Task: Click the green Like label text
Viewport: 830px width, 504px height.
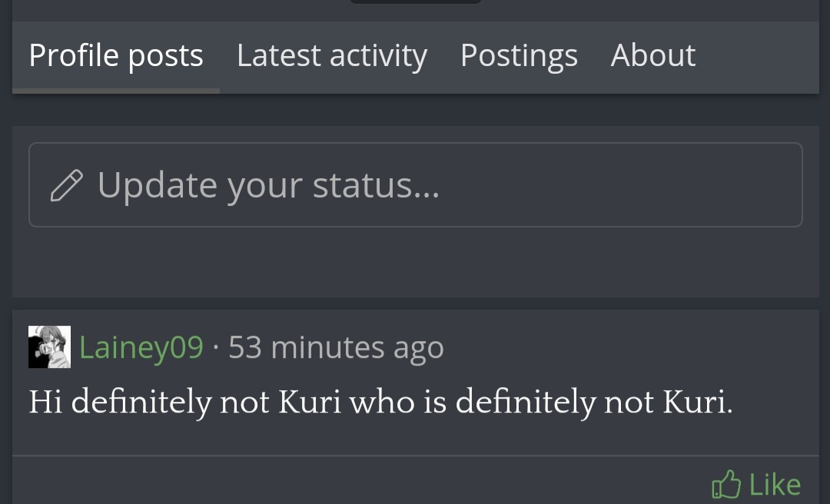Action: coord(775,485)
